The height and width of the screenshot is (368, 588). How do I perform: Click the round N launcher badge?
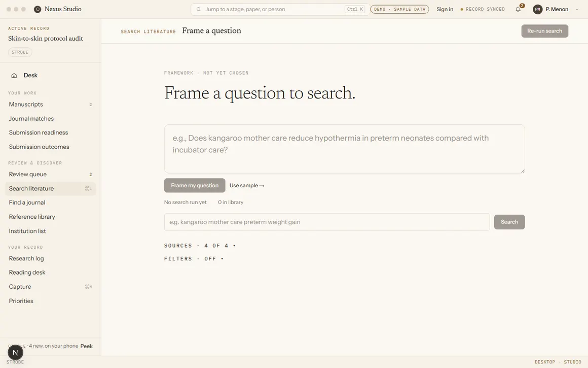[x=15, y=352]
